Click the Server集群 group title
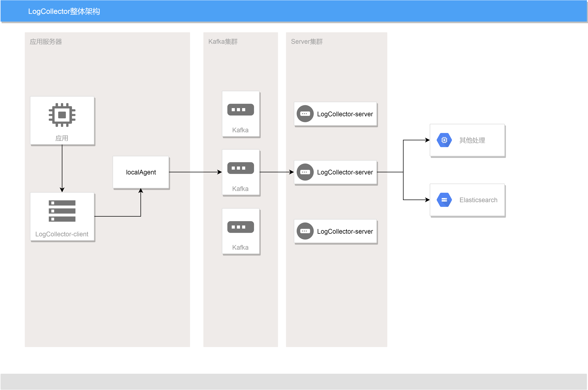The image size is (588, 390). click(x=307, y=41)
